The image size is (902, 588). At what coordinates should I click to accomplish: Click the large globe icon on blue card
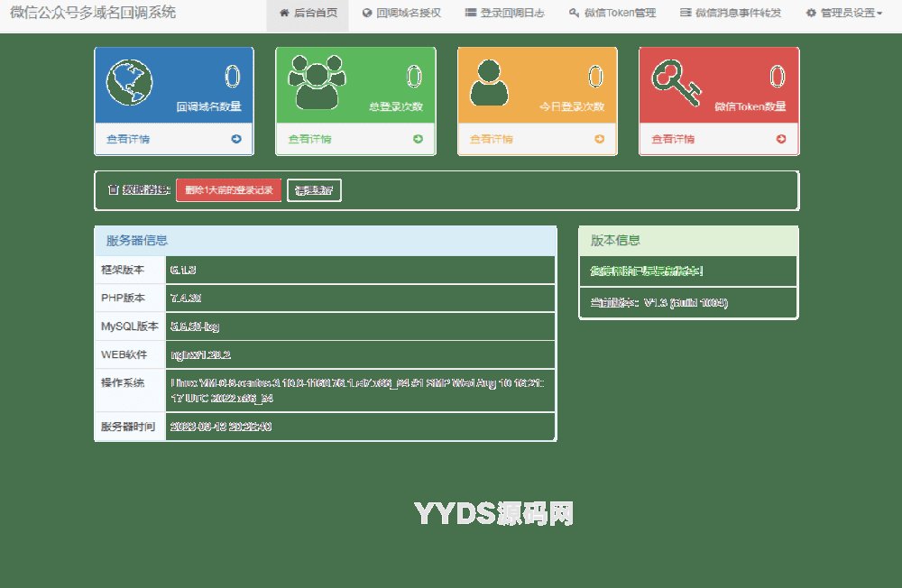(129, 82)
